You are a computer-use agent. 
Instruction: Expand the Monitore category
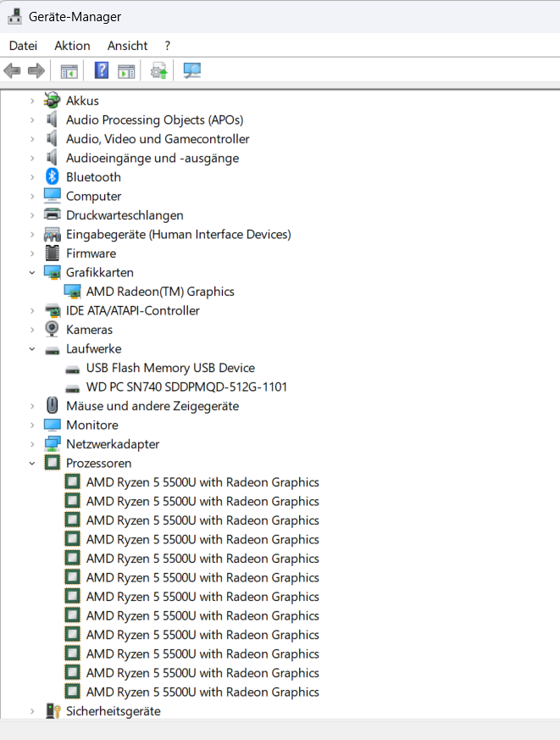(32, 425)
